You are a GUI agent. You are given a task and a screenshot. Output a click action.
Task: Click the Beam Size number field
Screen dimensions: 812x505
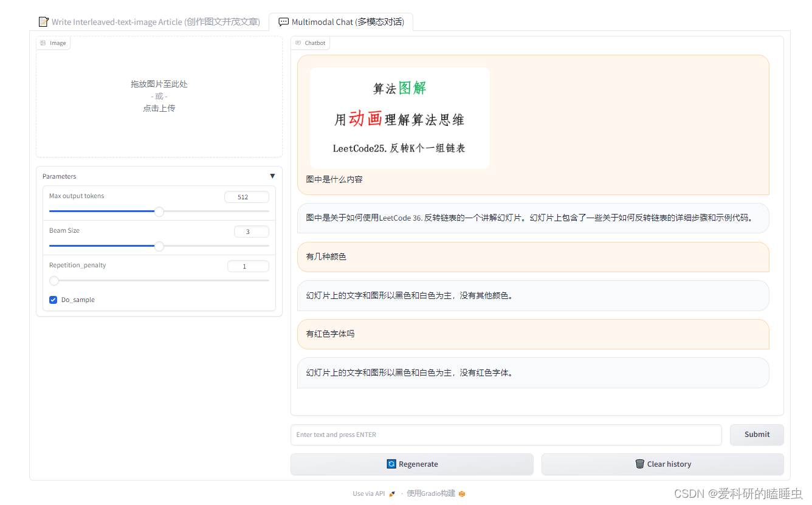coord(251,232)
